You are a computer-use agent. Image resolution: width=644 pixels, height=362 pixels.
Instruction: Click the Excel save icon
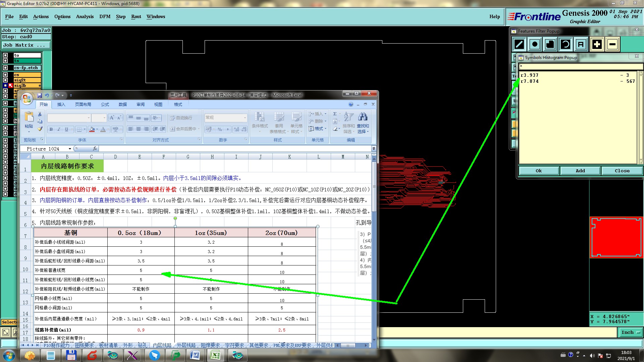click(40, 96)
